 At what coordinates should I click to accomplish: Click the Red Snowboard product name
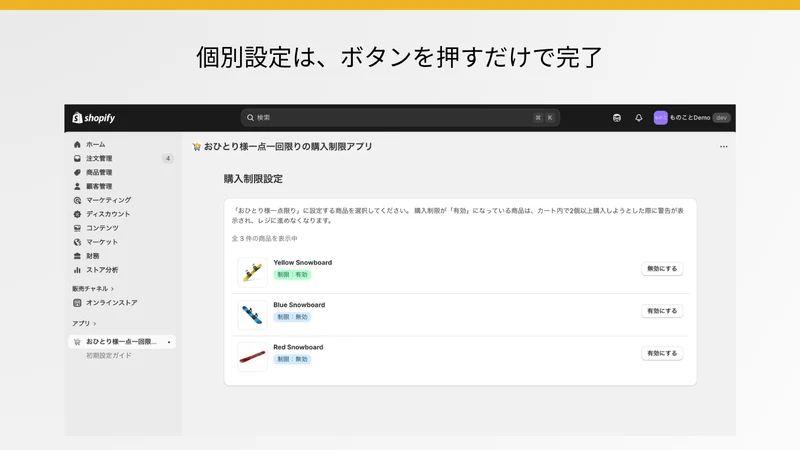[298, 347]
